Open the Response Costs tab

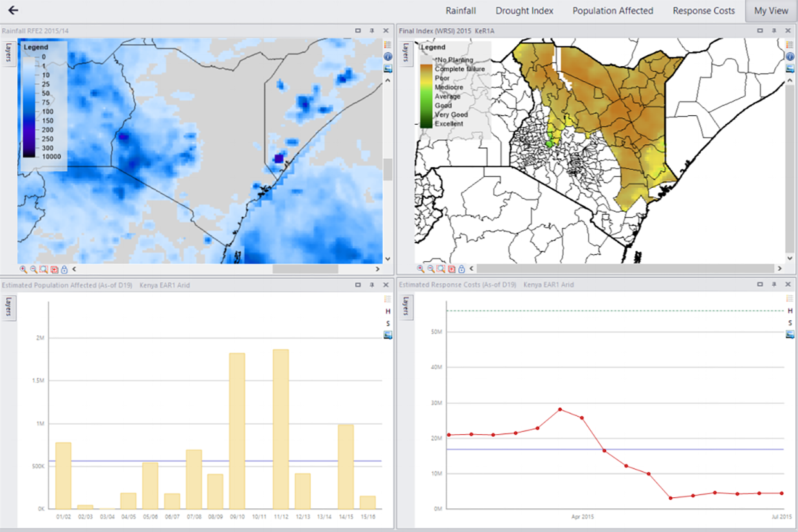tap(703, 11)
